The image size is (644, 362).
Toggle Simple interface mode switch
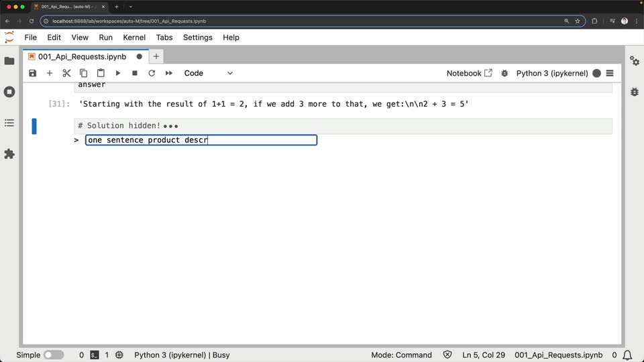[54, 355]
